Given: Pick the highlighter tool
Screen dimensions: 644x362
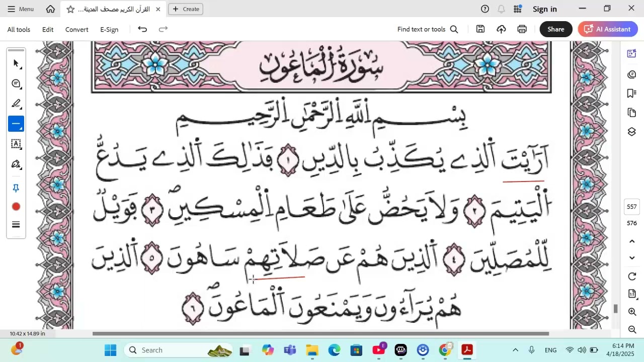Looking at the screenshot, I should point(16,104).
